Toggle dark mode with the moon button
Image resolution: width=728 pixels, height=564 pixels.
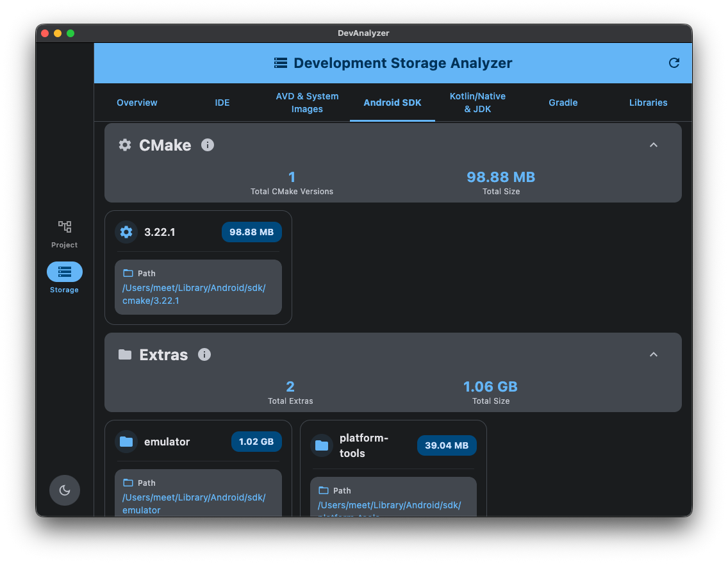(x=65, y=490)
